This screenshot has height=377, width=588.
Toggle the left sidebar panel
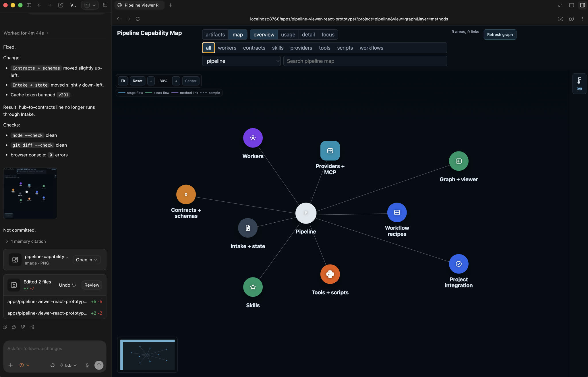coord(29,5)
